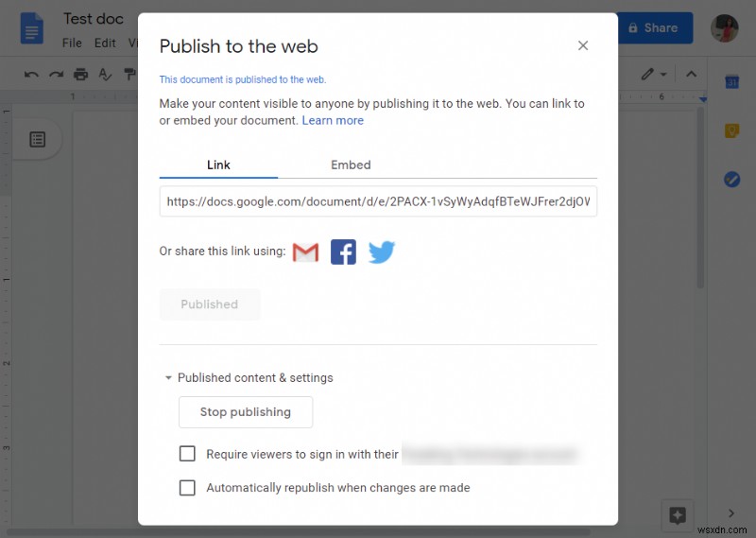Open the Google Calendar side panel icon

pyautogui.click(x=731, y=82)
